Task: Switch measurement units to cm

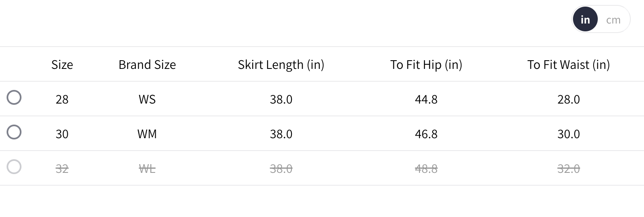Action: click(613, 19)
